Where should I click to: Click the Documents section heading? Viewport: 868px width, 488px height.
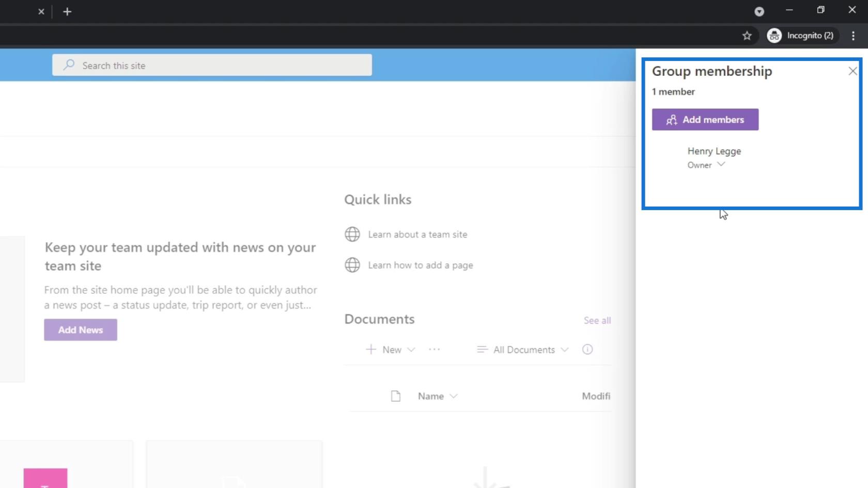[379, 319]
